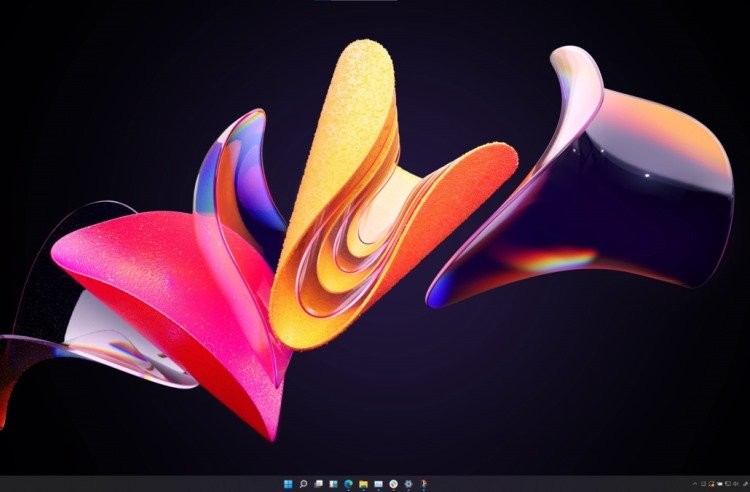This screenshot has height=492, width=750.
Task: Open the volume speaker tray icon
Action: (x=735, y=484)
